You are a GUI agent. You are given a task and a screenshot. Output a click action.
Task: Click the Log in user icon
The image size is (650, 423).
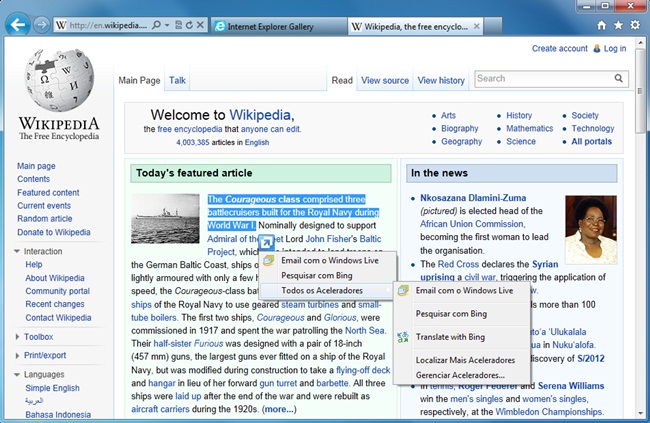point(597,49)
